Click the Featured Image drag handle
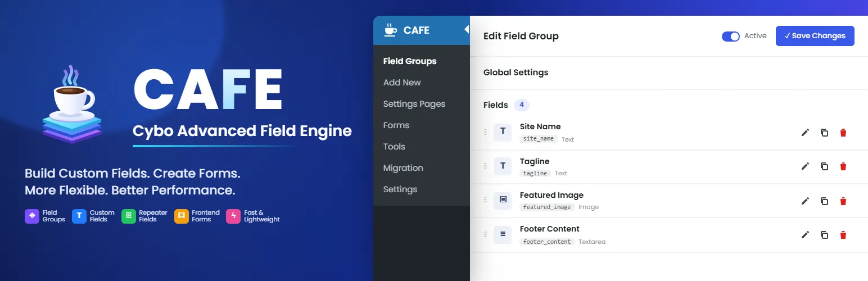 (x=485, y=200)
